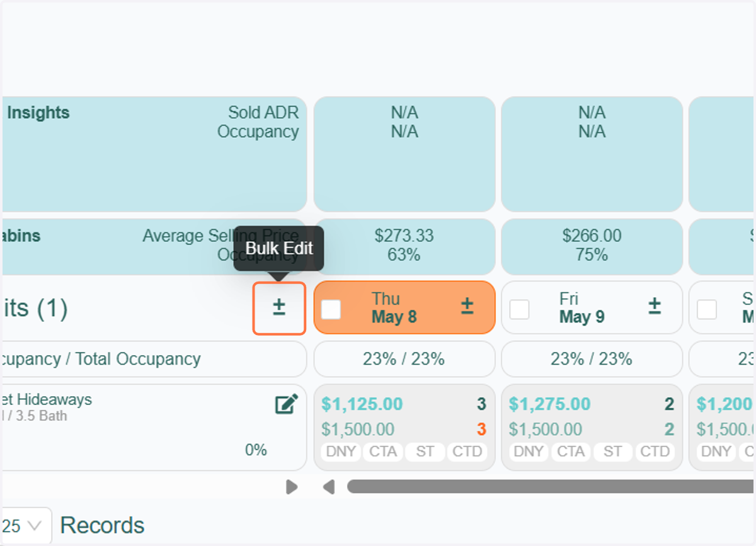Select the Thu May 8 date header
Screen dimensions: 756x546
[404, 307]
